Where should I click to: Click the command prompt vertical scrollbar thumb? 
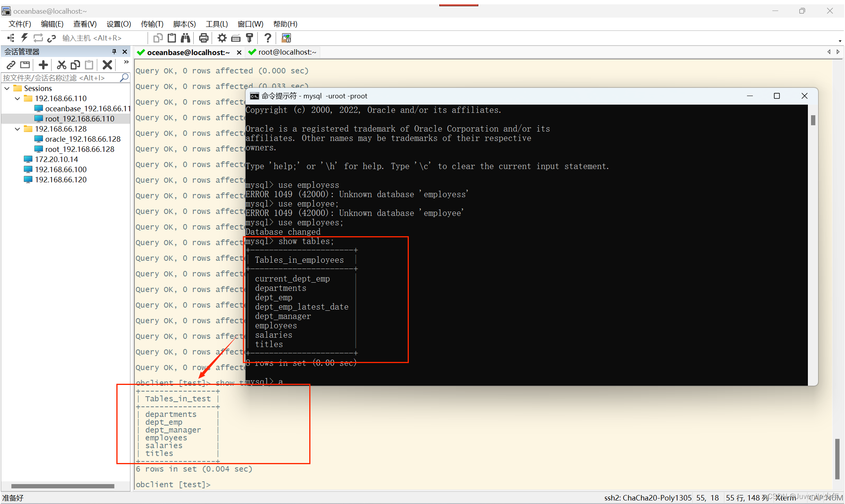point(813,120)
